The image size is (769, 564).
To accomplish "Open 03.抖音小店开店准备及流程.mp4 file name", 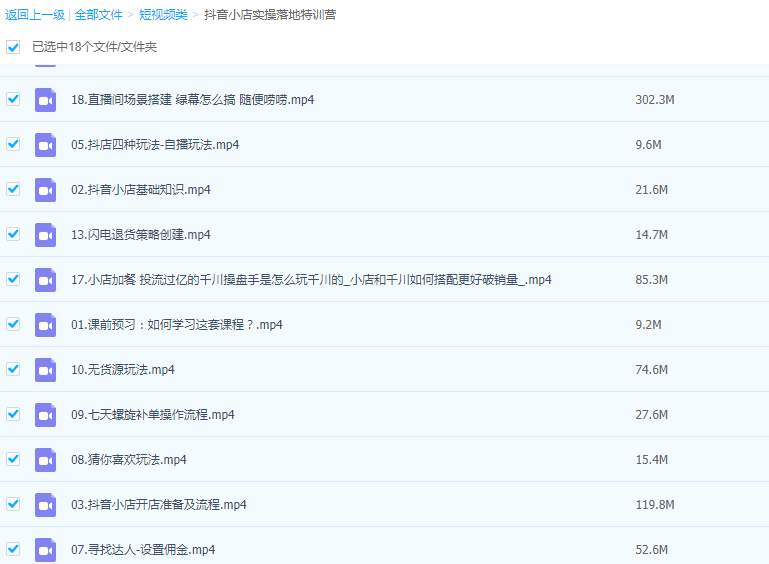I will [x=158, y=505].
